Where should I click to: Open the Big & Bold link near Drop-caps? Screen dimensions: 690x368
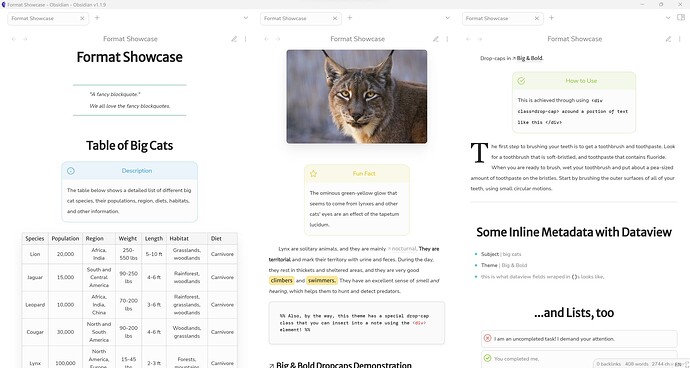tap(528, 58)
